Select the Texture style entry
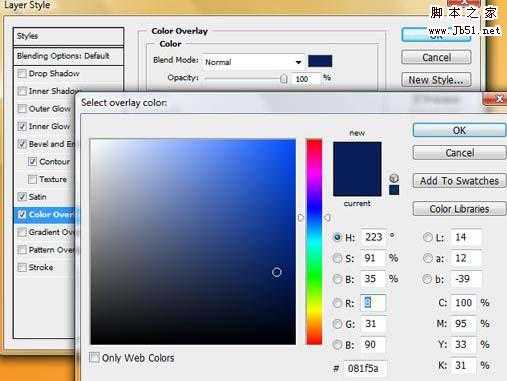 click(53, 179)
